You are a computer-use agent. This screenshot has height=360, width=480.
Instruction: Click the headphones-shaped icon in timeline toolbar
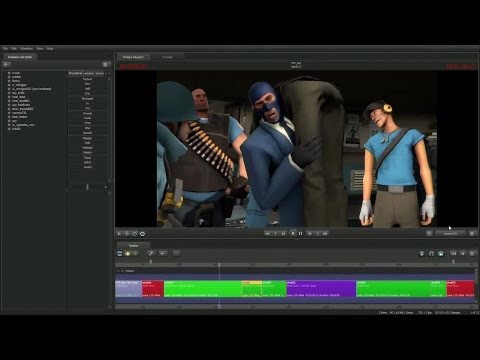coord(431,254)
